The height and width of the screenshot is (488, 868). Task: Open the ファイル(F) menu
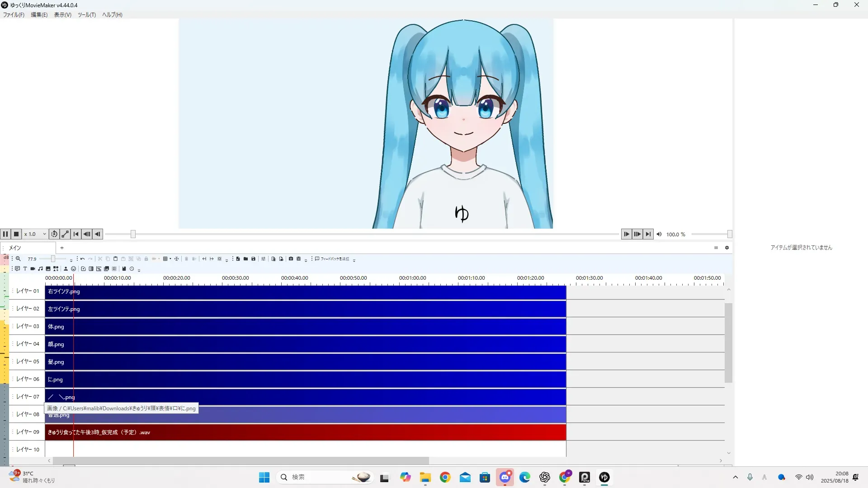14,15
